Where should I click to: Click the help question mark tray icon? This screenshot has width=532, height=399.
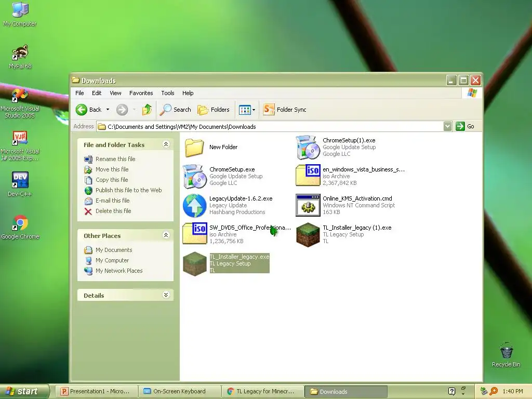tap(451, 391)
